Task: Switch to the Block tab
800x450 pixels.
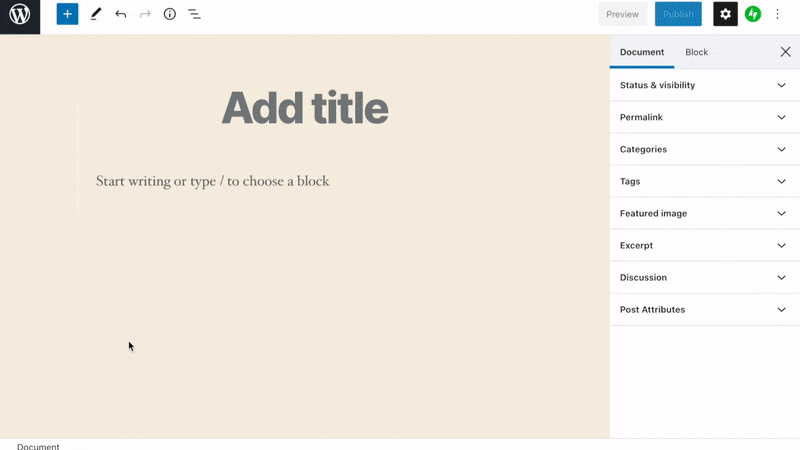Action: pos(696,52)
